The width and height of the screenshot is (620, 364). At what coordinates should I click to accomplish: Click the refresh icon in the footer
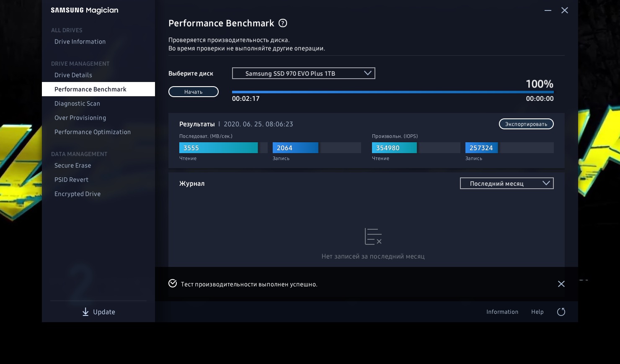click(x=561, y=312)
